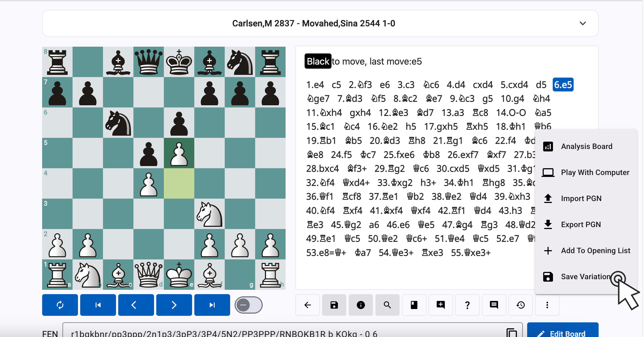Toggle the switch beside navigation buttons
Screen dimensions: 644x337
point(248,305)
